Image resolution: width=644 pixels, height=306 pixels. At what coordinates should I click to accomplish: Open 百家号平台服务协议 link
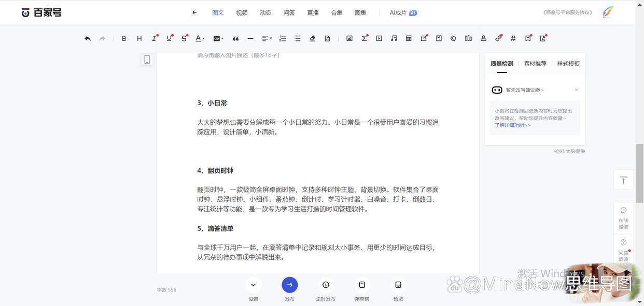click(x=568, y=12)
